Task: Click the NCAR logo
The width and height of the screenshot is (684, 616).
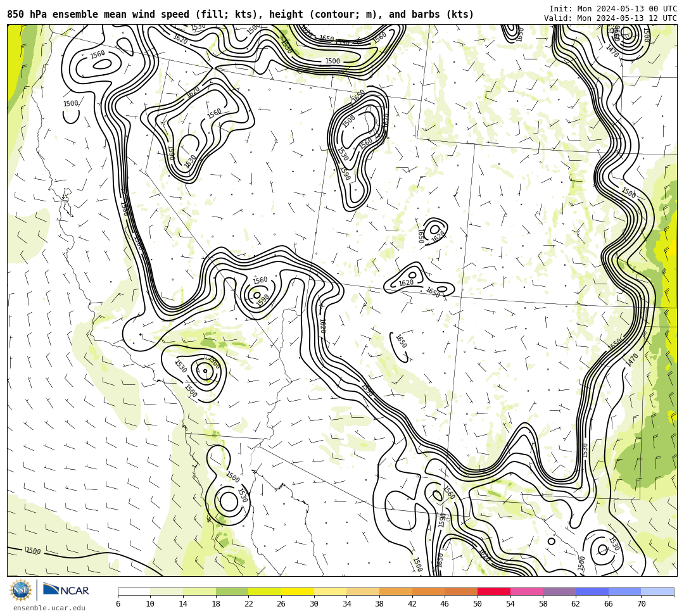Action: [66, 590]
